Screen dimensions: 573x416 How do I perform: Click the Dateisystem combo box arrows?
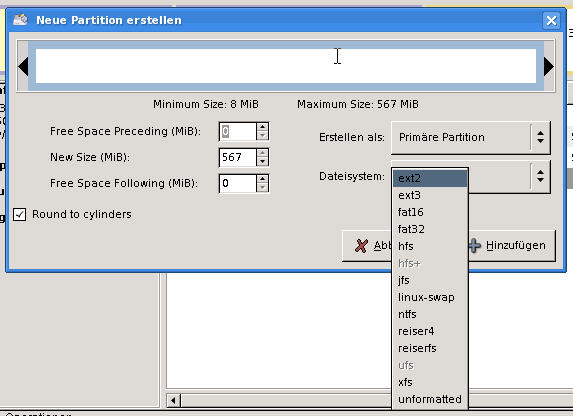[x=540, y=176]
